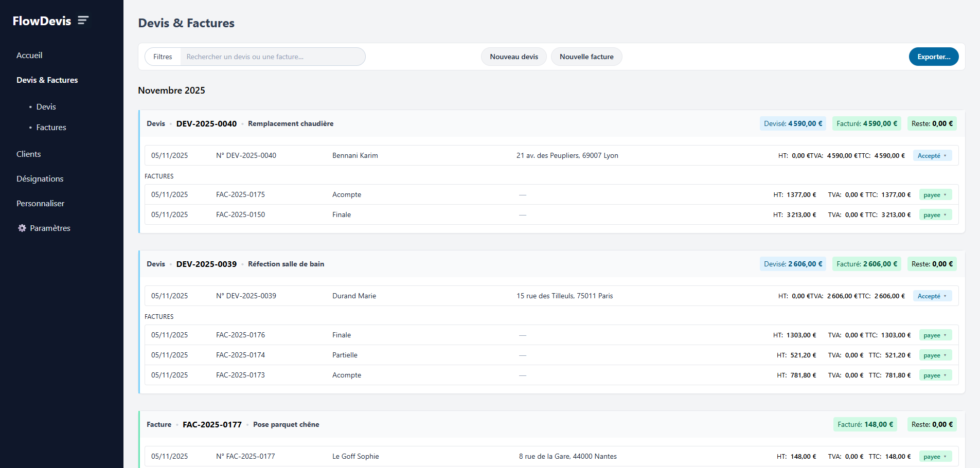Click the Paramètres gear icon
The image size is (980, 468).
point(22,228)
